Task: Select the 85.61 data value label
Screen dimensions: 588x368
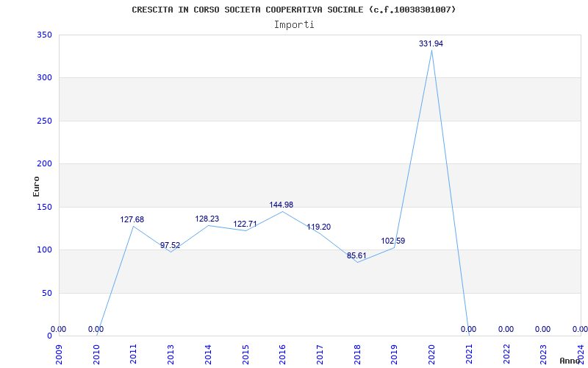Action: [356, 255]
